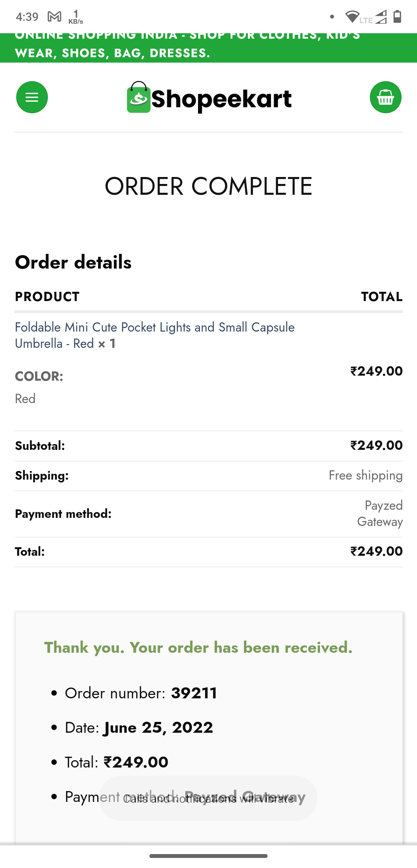Viewport: 417px width, 868px height.
Task: Tap the Gmail notification icon in status bar
Action: (54, 17)
